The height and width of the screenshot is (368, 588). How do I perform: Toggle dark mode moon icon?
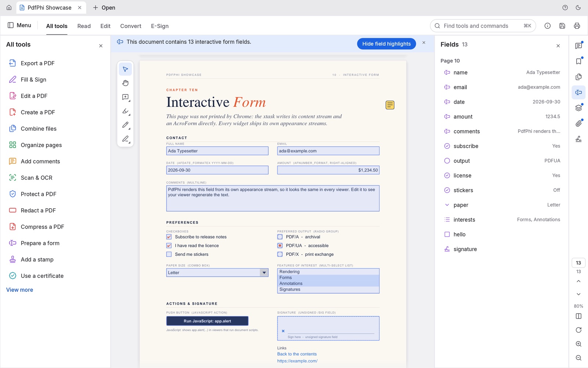pyautogui.click(x=578, y=7)
